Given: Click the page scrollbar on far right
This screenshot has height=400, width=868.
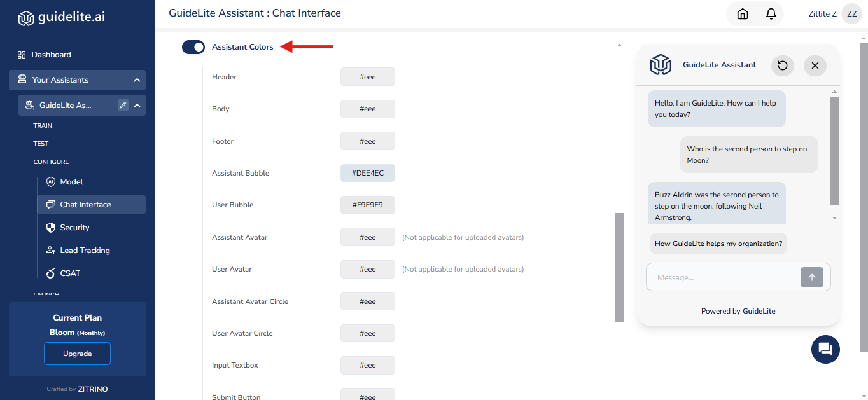Looking at the screenshot, I should point(864,197).
